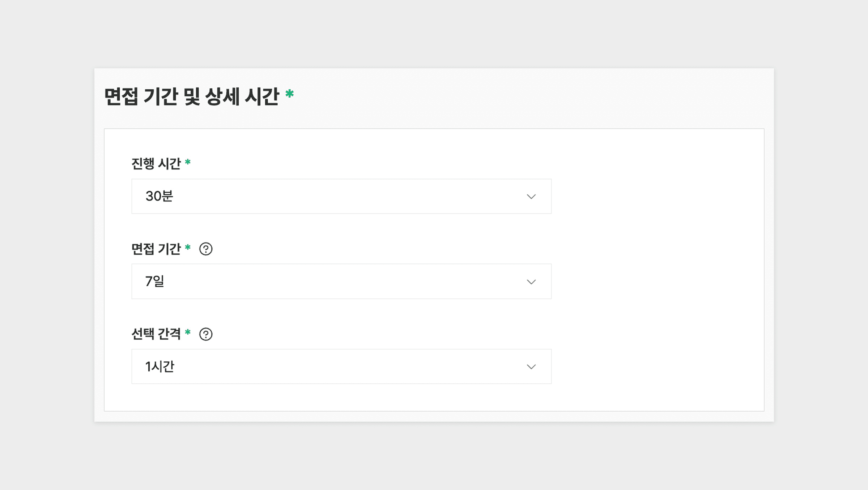The height and width of the screenshot is (490, 868).
Task: Click the 면접 기간 field label
Action: point(156,249)
